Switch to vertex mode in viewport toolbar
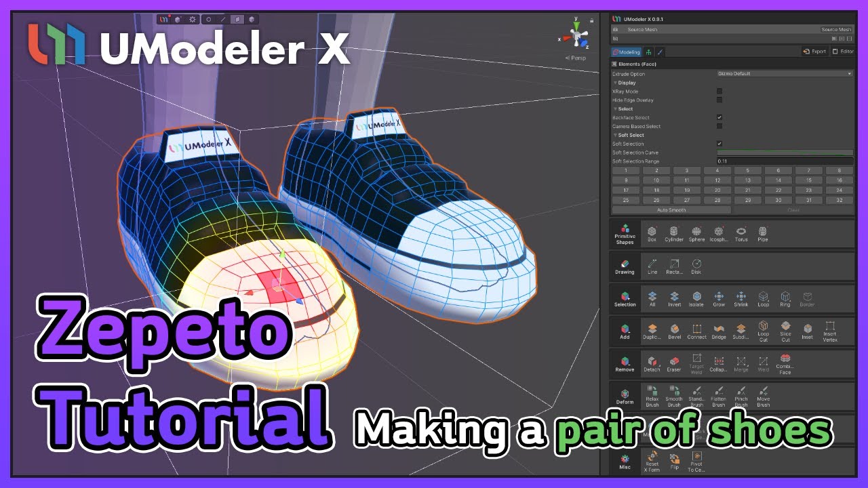The image size is (868, 488). 208,20
